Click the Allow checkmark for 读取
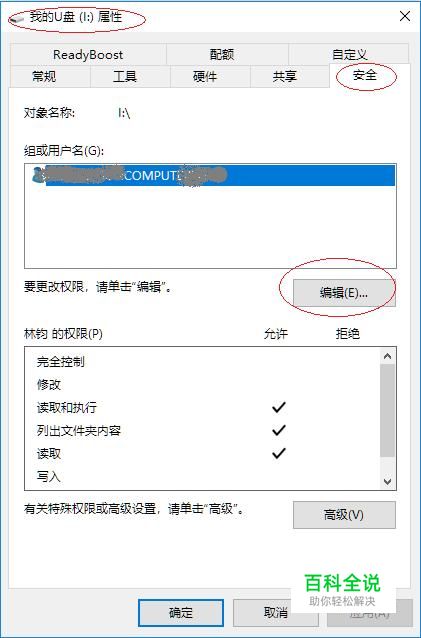Viewport: 421px width, 638px height. (279, 453)
